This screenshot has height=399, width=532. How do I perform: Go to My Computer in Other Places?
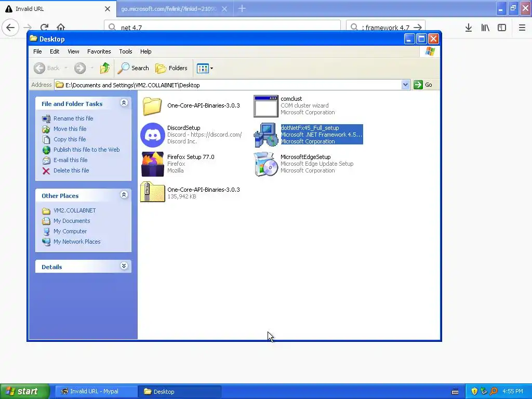70,231
